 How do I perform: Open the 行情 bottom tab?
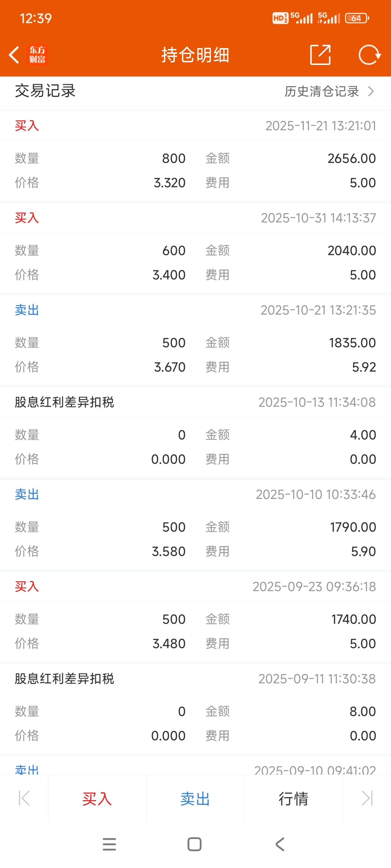[x=293, y=799]
